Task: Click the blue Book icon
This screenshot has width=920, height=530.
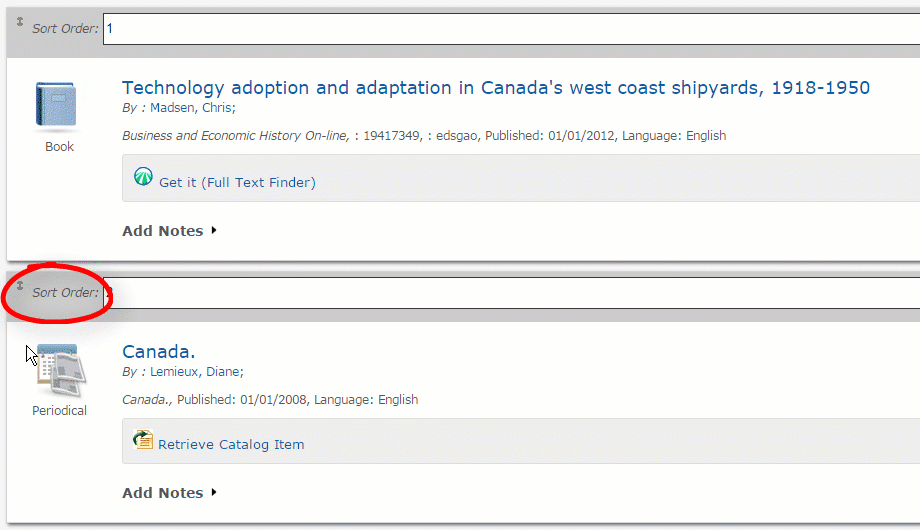Action: tap(56, 104)
